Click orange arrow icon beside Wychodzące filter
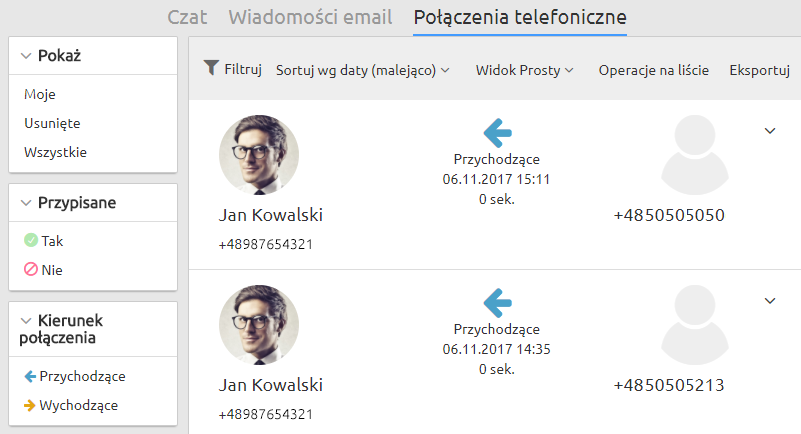This screenshot has width=801, height=434. 31,405
